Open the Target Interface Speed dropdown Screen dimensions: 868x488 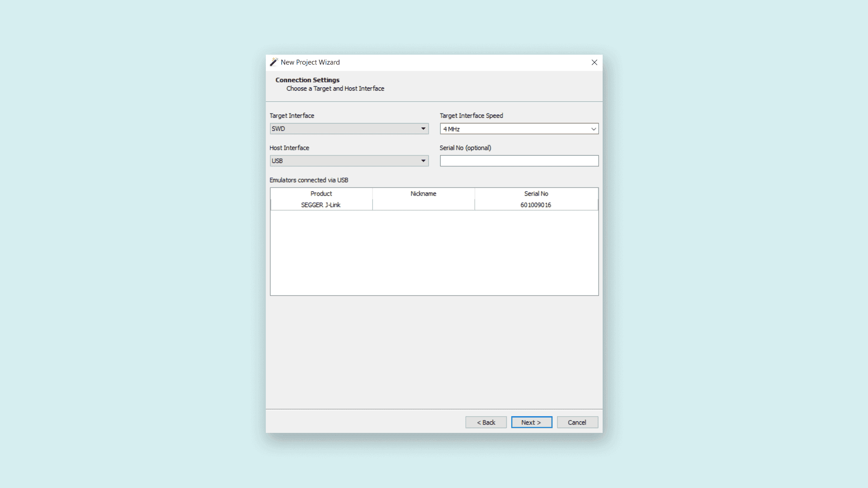pos(519,129)
